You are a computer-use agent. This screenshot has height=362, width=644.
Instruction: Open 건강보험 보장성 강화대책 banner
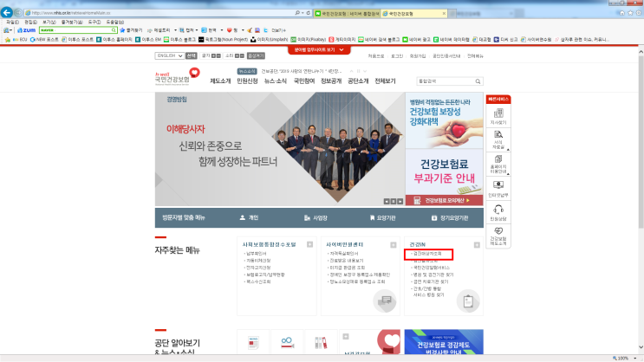coord(444,120)
